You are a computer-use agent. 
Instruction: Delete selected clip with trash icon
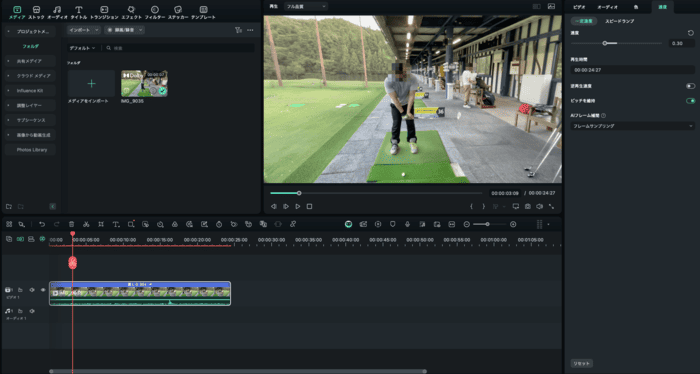71,224
